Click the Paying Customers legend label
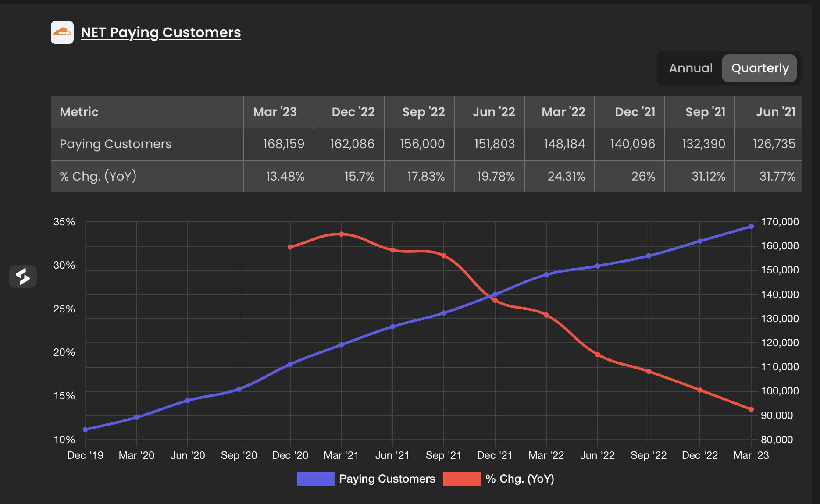Image resolution: width=820 pixels, height=504 pixels. (x=387, y=479)
